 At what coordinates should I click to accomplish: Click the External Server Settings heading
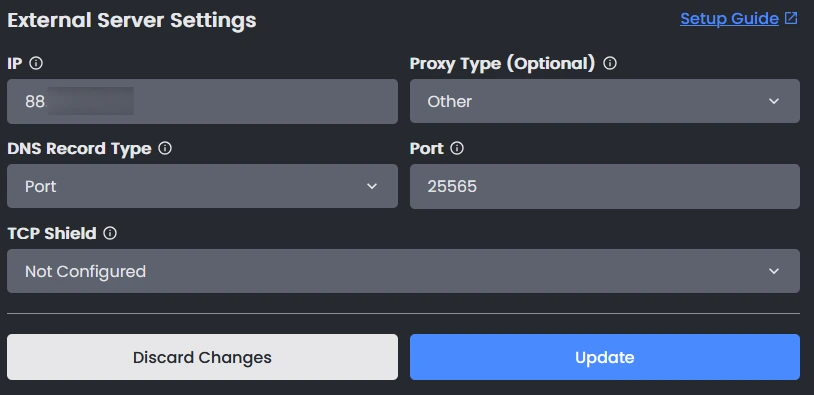point(132,20)
